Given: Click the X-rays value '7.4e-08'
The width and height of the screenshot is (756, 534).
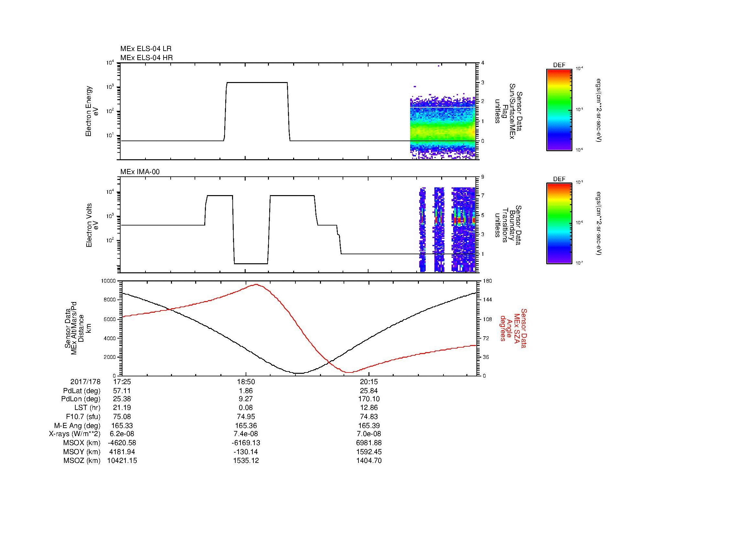Looking at the screenshot, I should (x=246, y=434).
